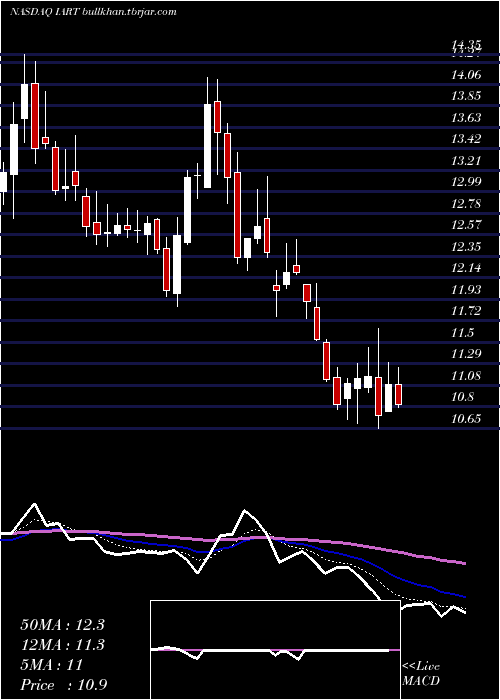The width and height of the screenshot is (500, 700).
Task: Click the blue 12MA line's right end
Action: (465, 596)
